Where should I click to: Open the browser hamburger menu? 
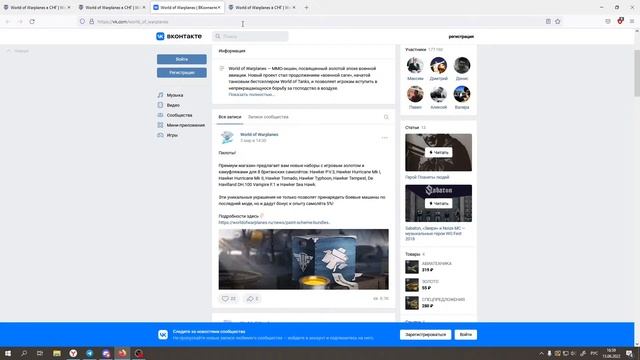point(632,21)
